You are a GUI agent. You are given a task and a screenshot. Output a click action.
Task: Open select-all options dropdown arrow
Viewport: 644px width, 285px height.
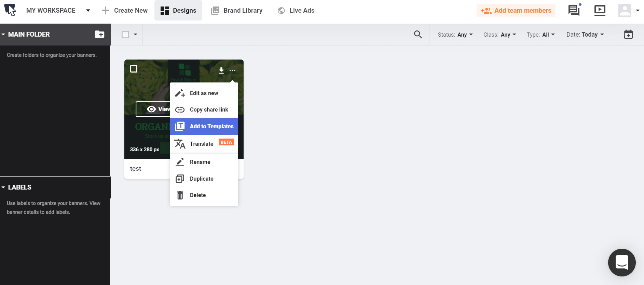pos(135,35)
